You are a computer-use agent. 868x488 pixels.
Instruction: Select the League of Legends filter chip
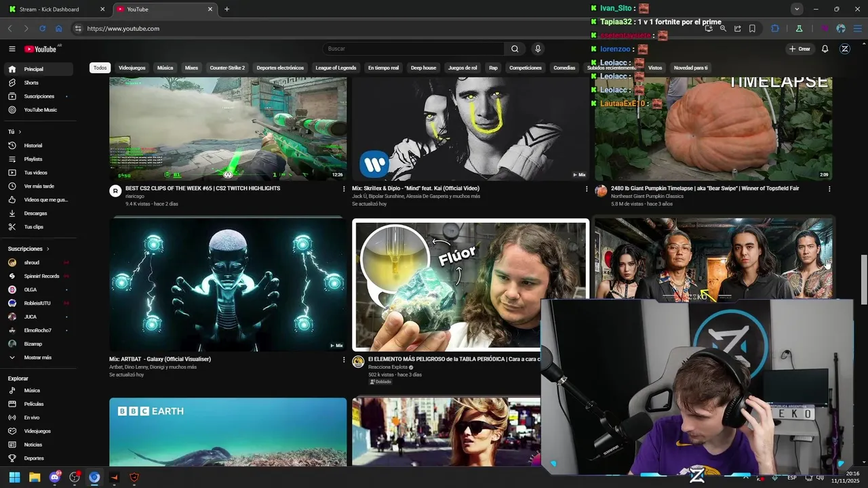[336, 68]
